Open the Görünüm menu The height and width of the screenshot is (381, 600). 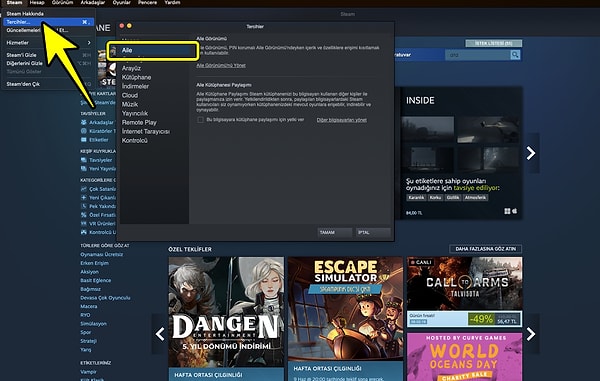[x=62, y=3]
